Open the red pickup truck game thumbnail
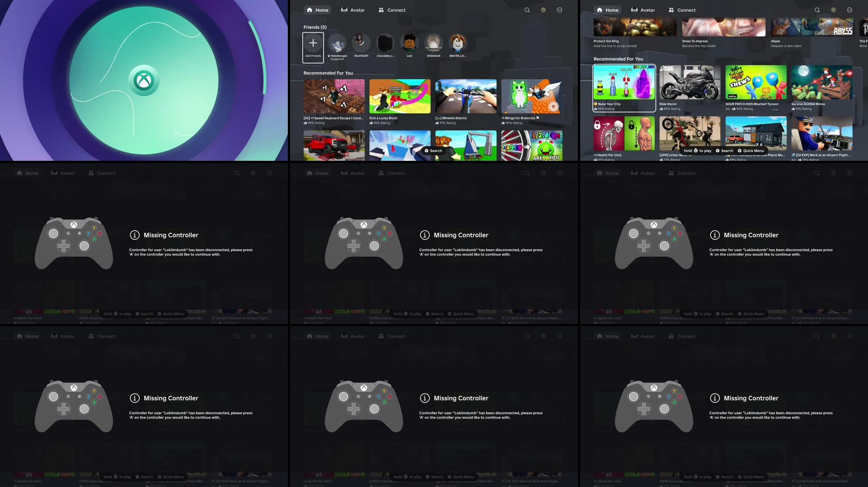The width and height of the screenshot is (868, 487). 334,145
